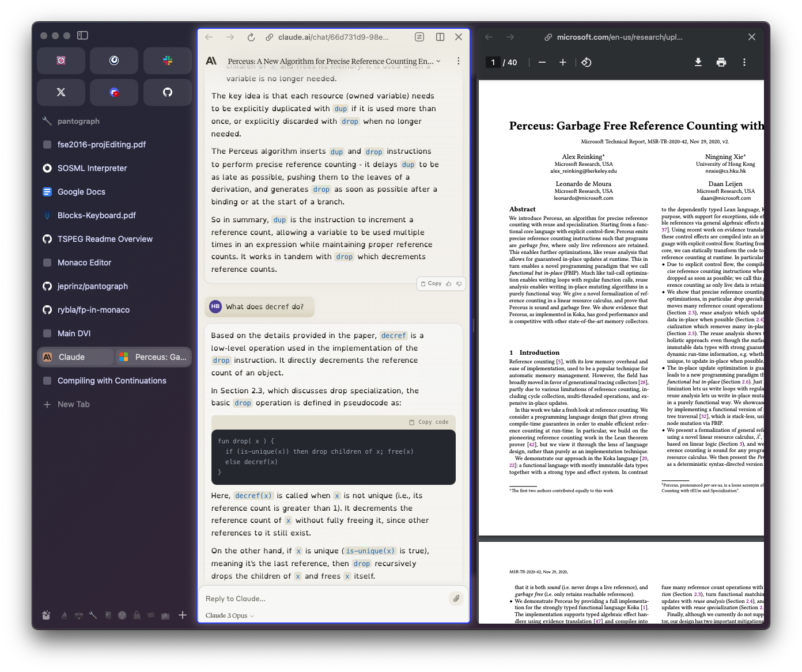This screenshot has height=672, width=802.
Task: Open the rybla/fp-in-monaco tab
Action: click(114, 310)
